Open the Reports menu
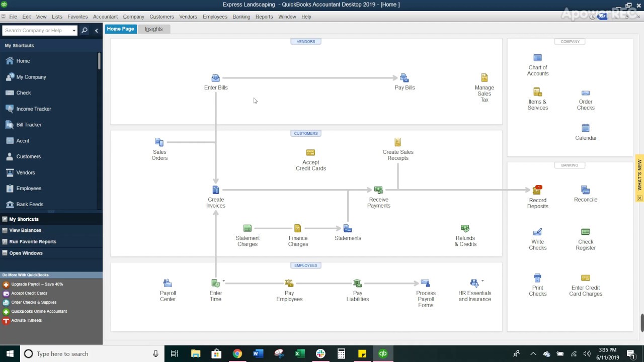The image size is (644, 362). point(264,17)
